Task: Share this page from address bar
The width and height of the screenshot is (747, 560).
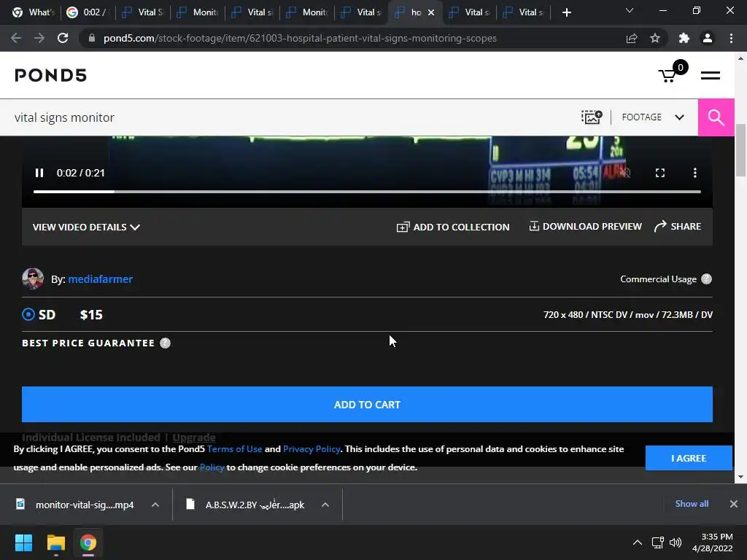Action: 632,38
